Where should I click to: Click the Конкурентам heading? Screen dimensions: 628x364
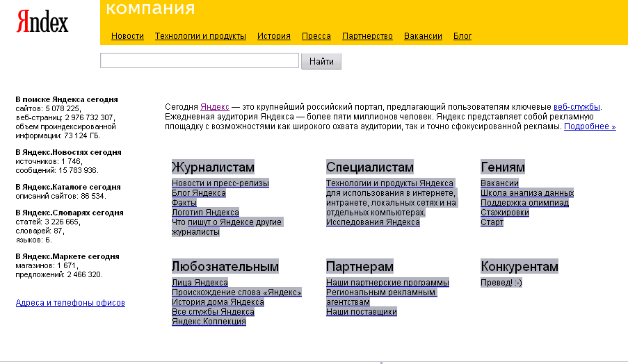[x=520, y=266]
